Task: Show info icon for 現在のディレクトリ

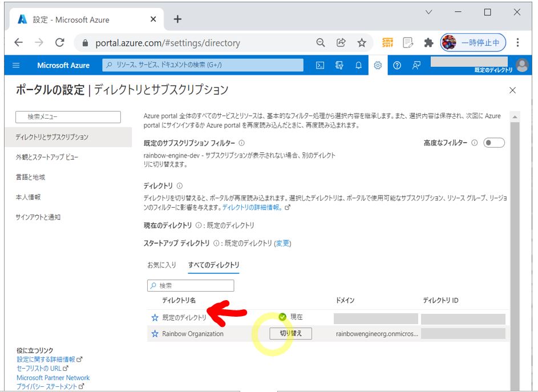Action: coord(199,225)
